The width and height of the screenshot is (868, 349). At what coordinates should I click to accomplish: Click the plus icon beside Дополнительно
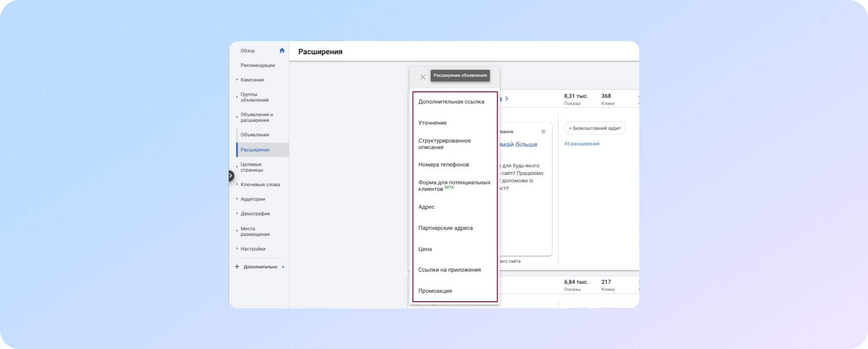[x=237, y=266]
